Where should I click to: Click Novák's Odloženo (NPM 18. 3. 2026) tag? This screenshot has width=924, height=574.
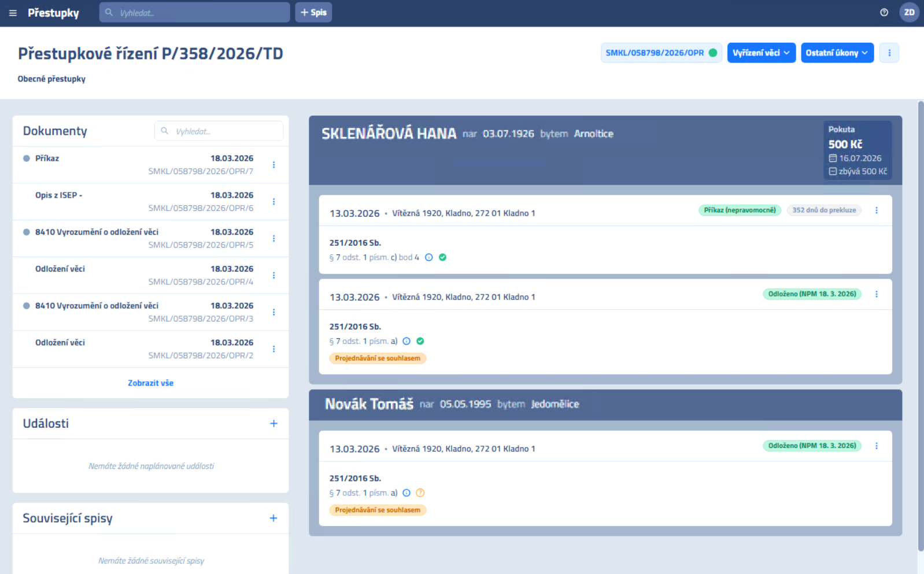click(812, 446)
